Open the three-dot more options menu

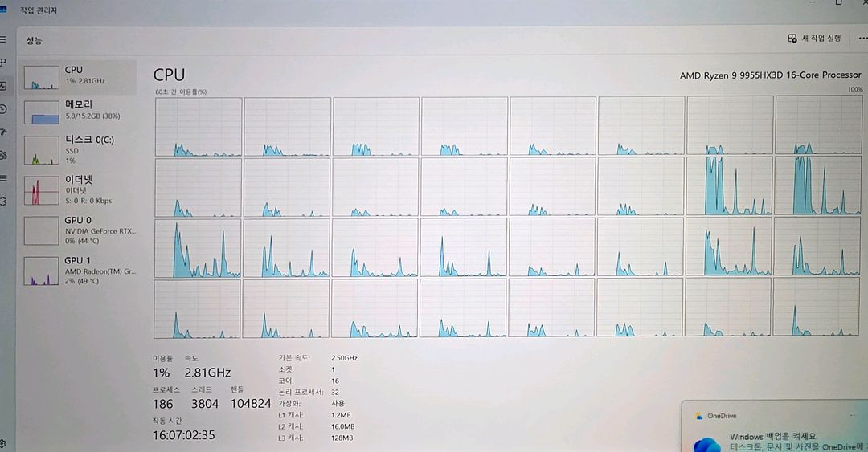[x=862, y=38]
